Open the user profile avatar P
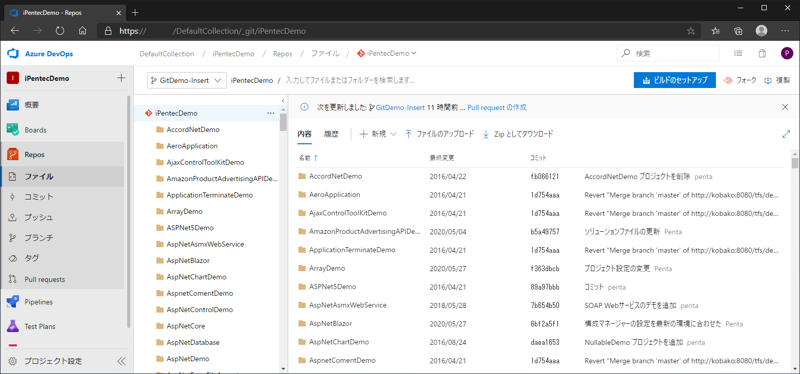800x374 pixels. click(787, 53)
